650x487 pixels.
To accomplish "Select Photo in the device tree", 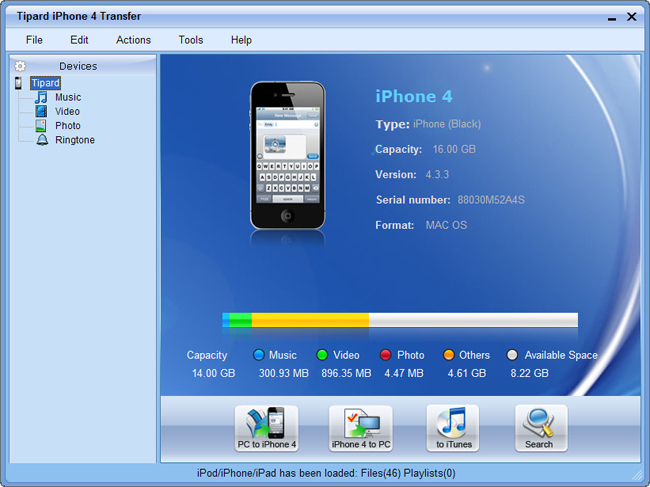I will coord(68,126).
